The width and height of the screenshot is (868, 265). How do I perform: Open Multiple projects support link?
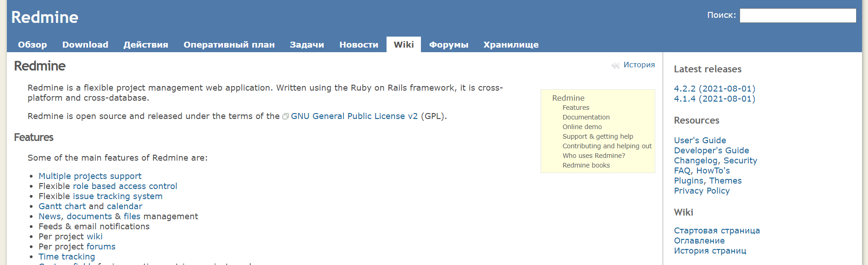90,176
